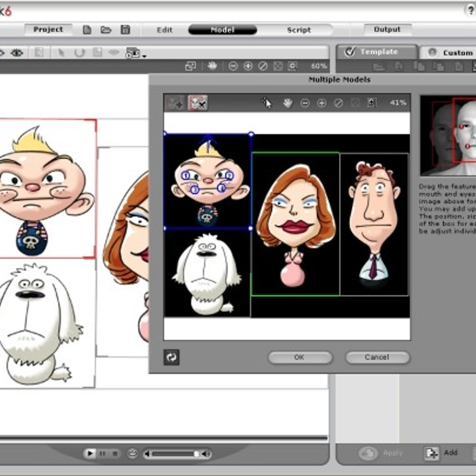Enable the Template checkmark tab option
This screenshot has height=476, width=476.
click(349, 52)
